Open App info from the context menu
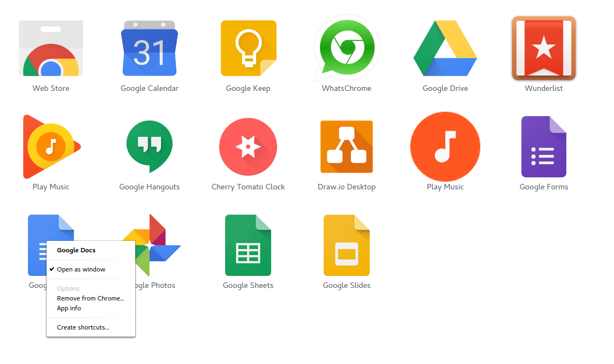Image resolution: width=614 pixels, height=364 pixels. [x=91, y=308]
